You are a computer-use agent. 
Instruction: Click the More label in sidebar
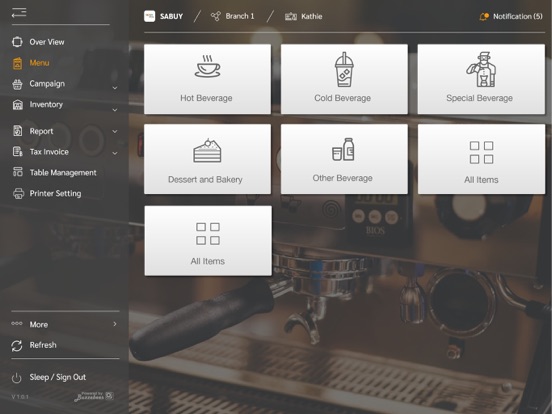point(39,325)
